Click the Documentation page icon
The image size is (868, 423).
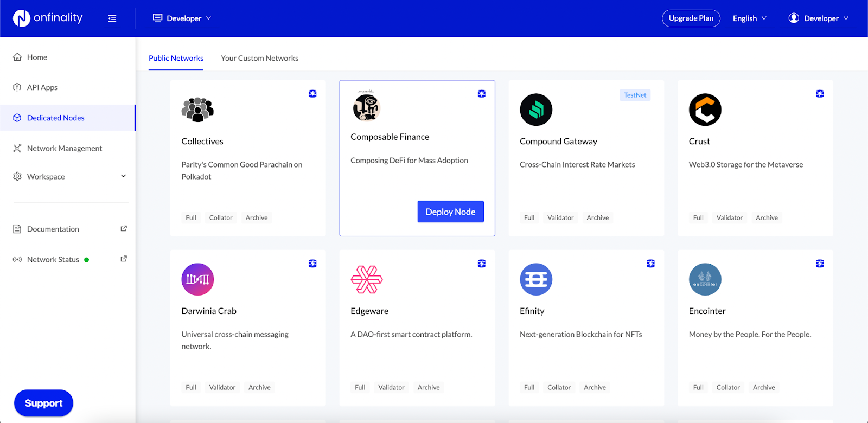(17, 229)
